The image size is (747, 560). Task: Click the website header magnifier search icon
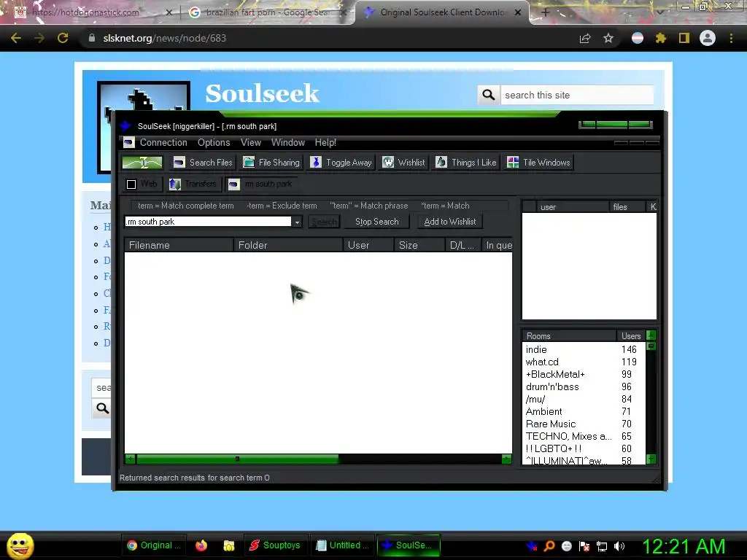(x=489, y=95)
